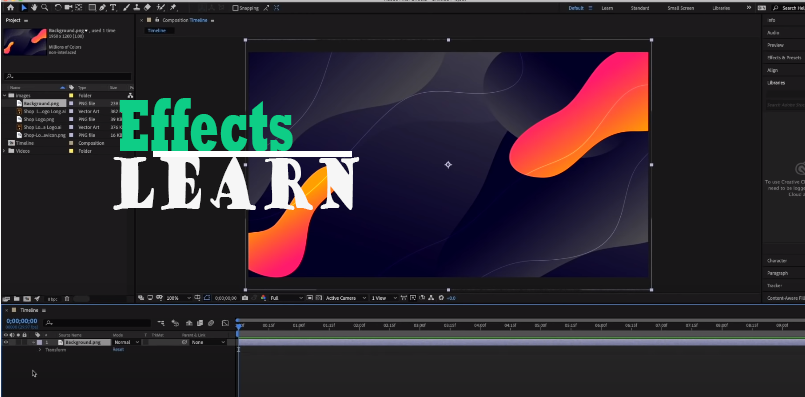Go to the Home screen icon
This screenshot has width=805, height=397.
click(10, 8)
